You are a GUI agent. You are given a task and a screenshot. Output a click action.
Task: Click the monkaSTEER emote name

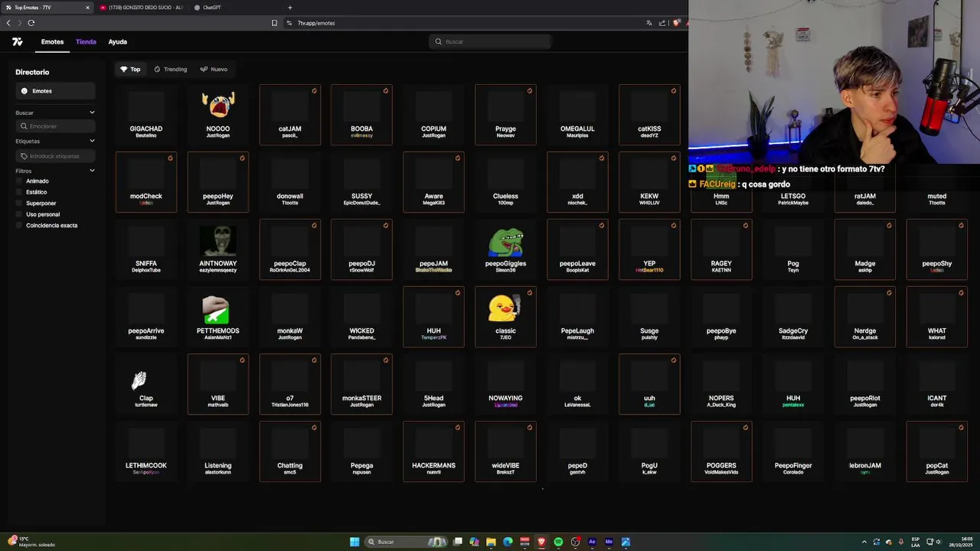tap(361, 398)
